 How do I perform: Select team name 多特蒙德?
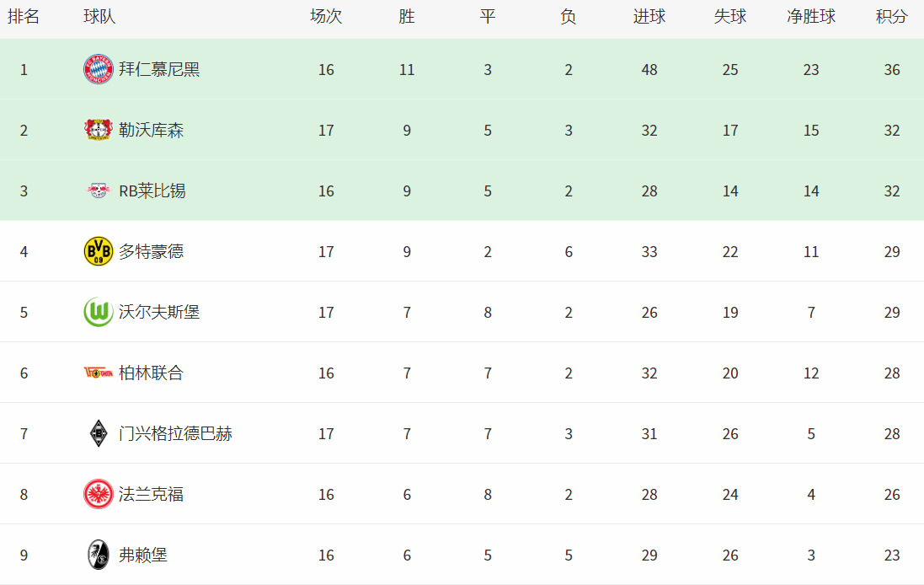pos(151,252)
